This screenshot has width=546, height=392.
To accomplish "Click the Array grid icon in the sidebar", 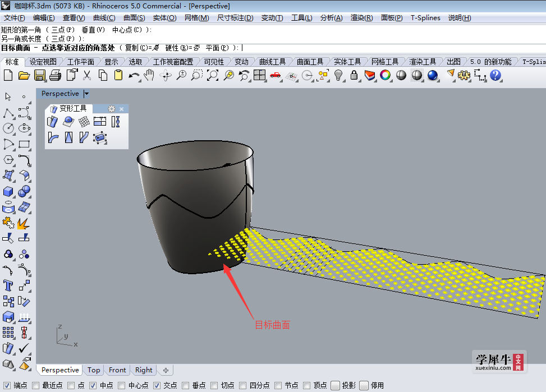I will [8, 333].
